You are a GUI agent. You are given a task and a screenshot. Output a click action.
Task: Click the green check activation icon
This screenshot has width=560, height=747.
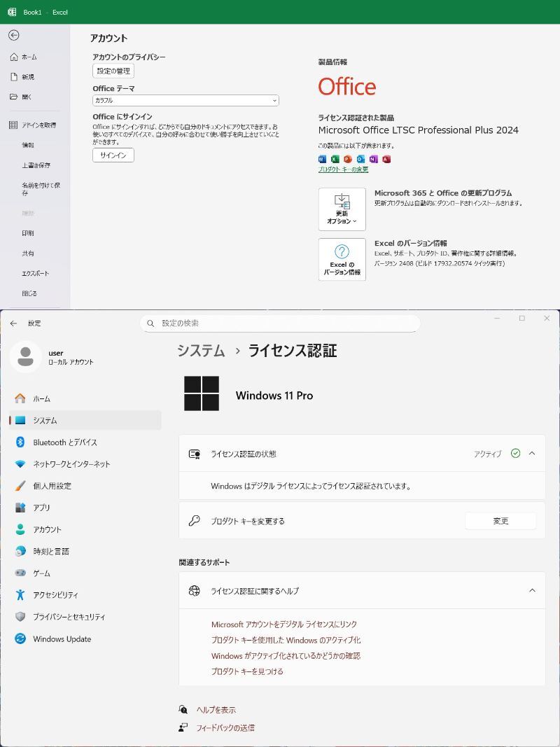(515, 454)
